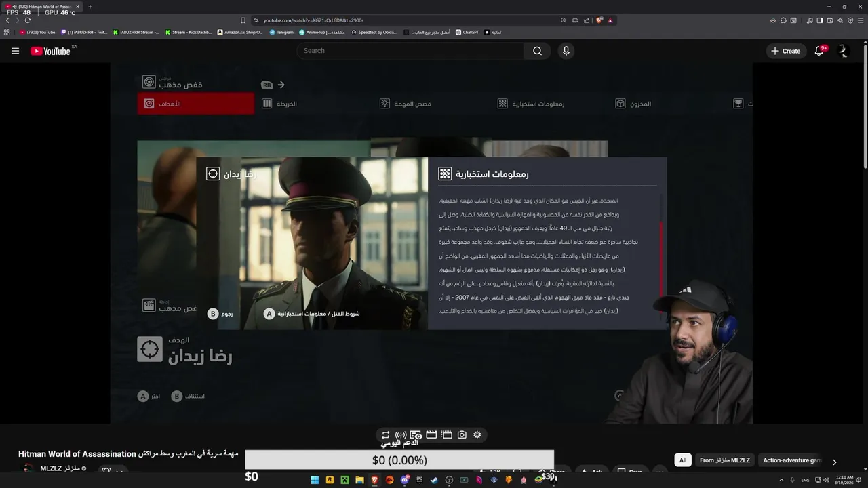Click the $0 (0.00%) donation progress bar
The height and width of the screenshot is (488, 868).
coord(399,460)
